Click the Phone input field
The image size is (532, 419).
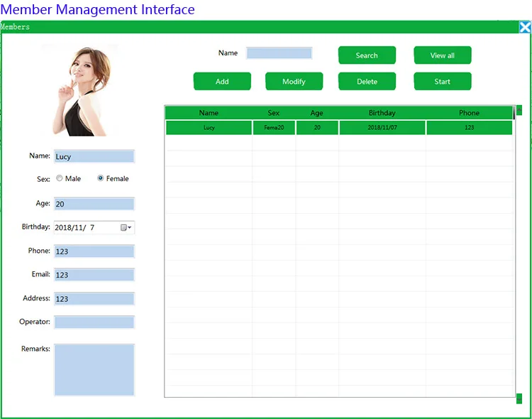click(94, 251)
